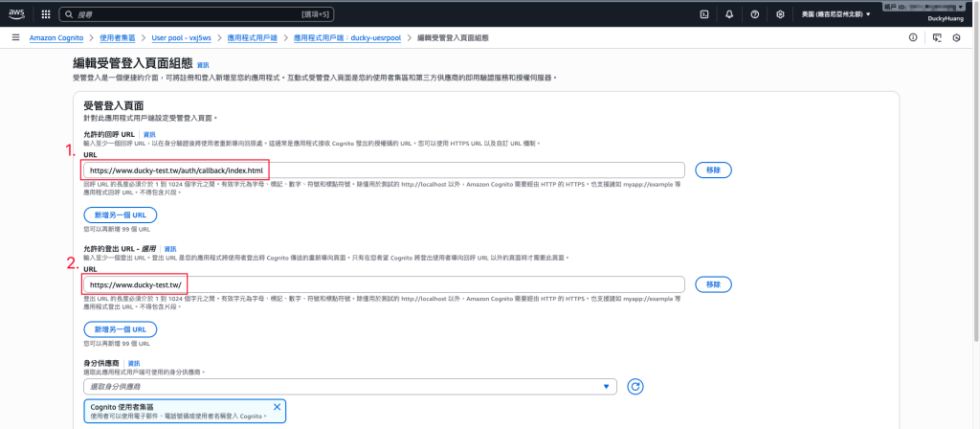
Task: Remove the callback URL entry
Action: (x=713, y=170)
